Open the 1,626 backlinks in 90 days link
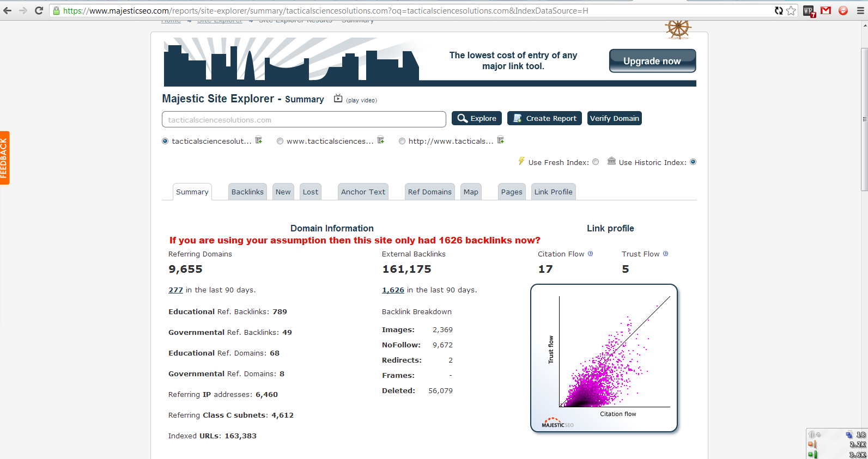This screenshot has width=868, height=459. [393, 290]
